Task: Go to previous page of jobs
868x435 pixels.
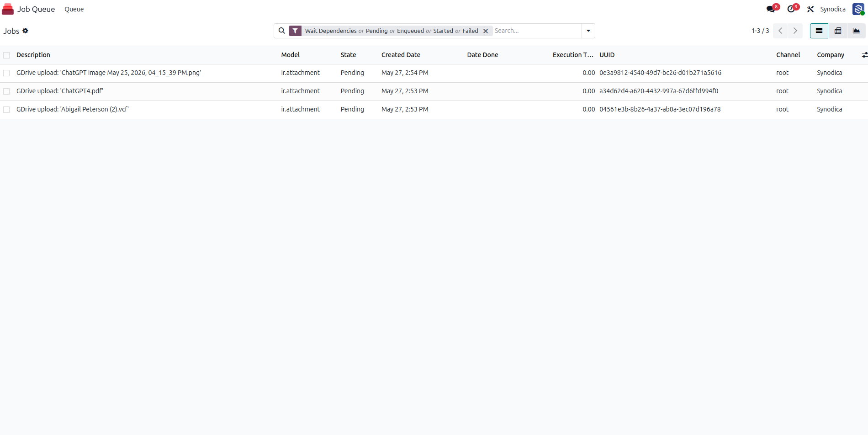Action: pyautogui.click(x=780, y=31)
